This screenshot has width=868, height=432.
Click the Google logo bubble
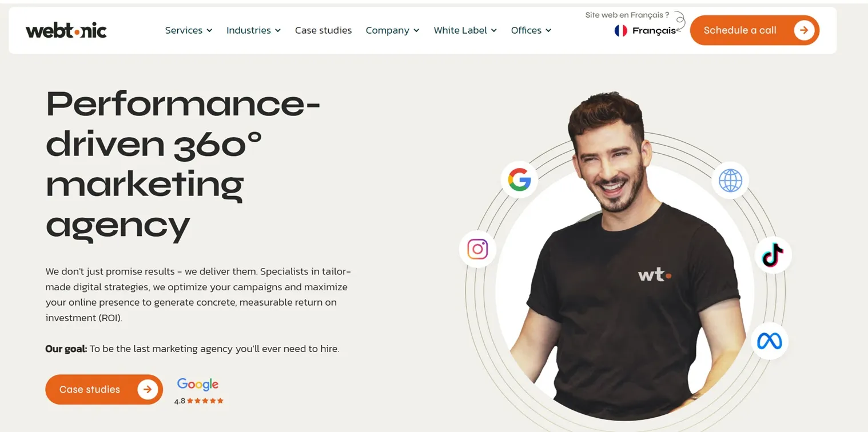519,179
